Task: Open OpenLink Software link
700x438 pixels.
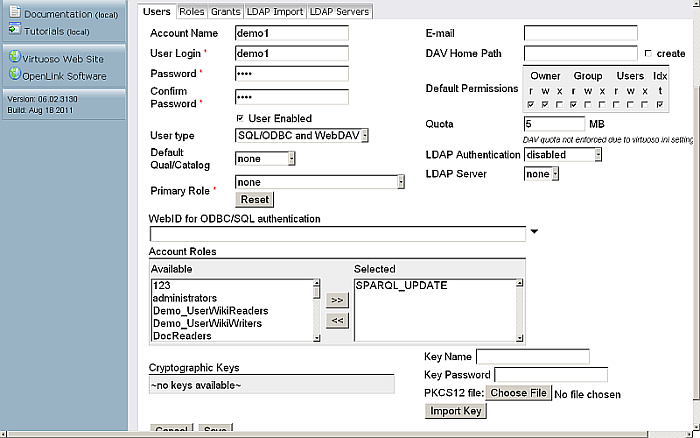Action: pyautogui.click(x=64, y=76)
